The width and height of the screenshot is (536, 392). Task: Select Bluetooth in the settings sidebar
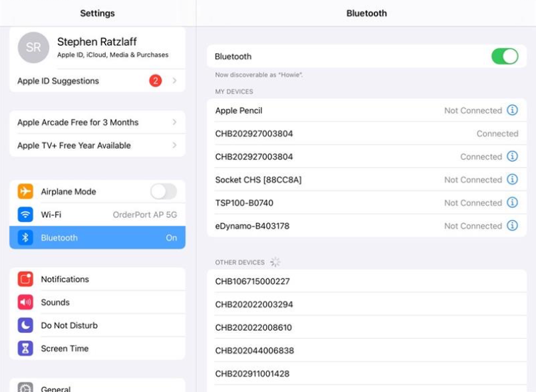click(x=97, y=237)
